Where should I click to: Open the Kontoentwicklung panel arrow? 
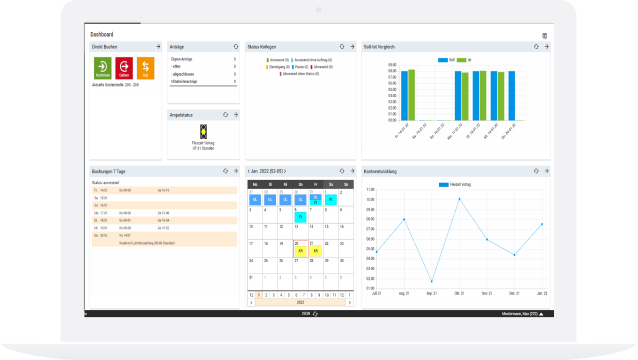pyautogui.click(x=547, y=171)
